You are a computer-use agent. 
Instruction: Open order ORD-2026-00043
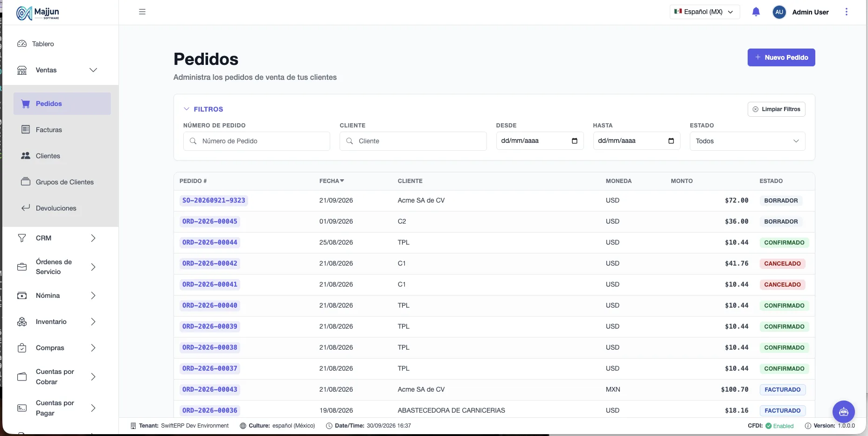click(x=210, y=389)
